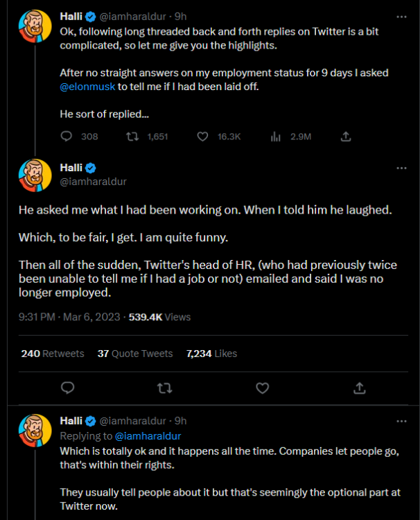Open more options menu on the main tweet
Screen dimensions: 420x520
(x=401, y=168)
